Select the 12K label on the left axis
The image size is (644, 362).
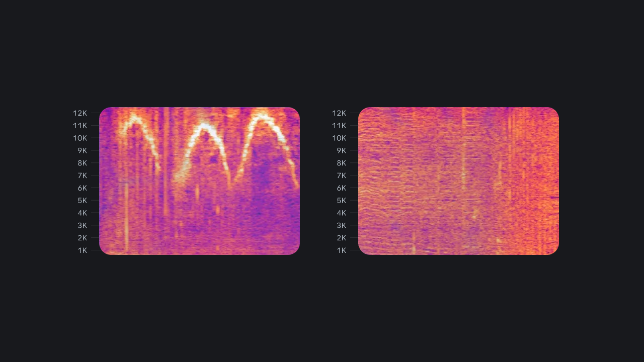tap(80, 113)
